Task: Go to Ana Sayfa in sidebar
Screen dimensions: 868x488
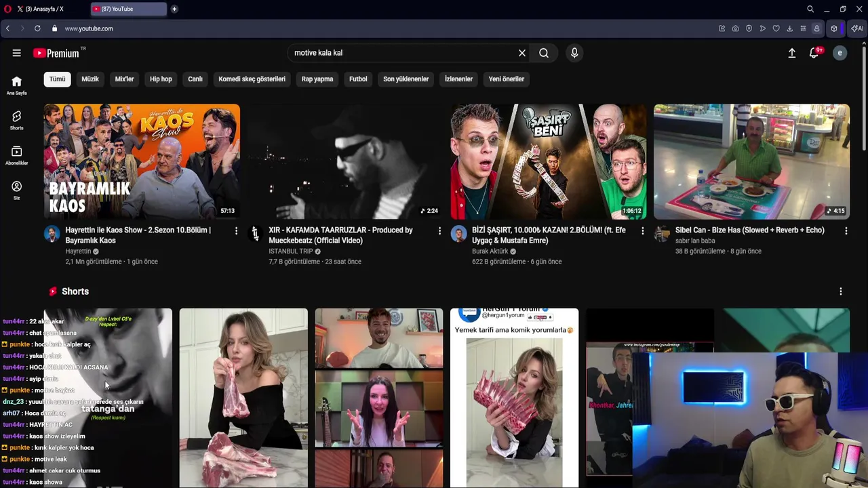Action: (16, 85)
